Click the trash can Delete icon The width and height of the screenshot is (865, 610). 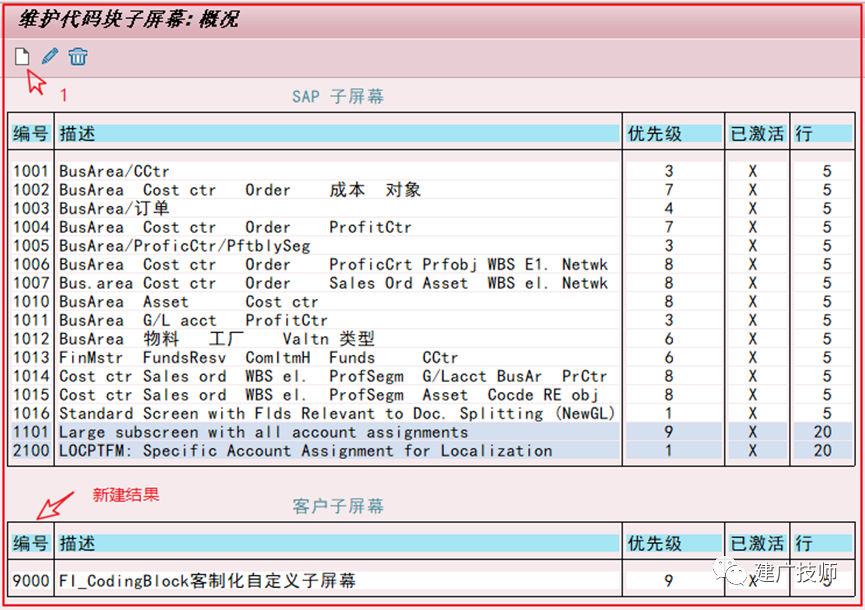pos(78,56)
